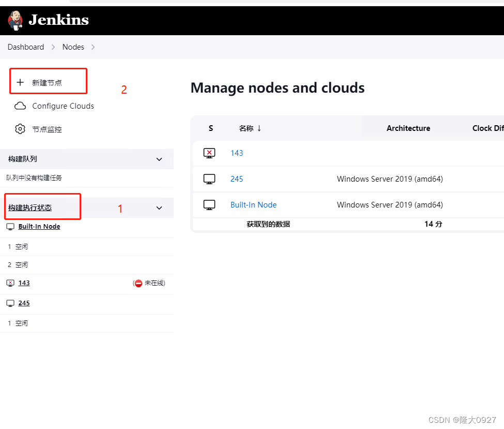504x429 pixels.
Task: Open the Nodes breadcrumb item
Action: point(73,47)
